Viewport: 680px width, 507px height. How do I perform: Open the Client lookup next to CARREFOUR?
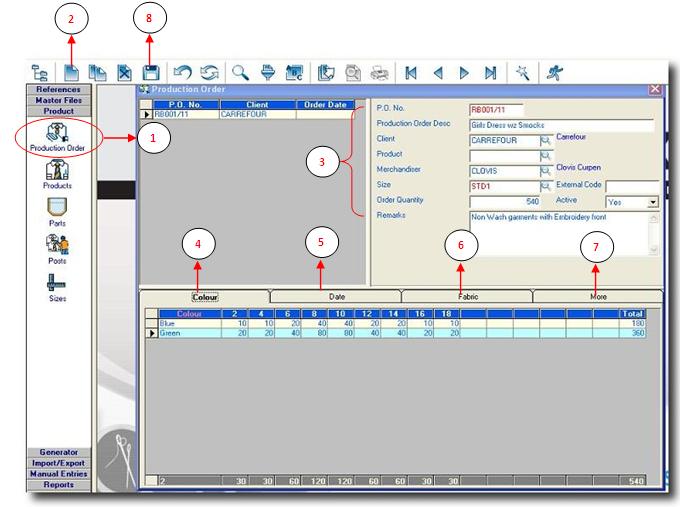(546, 141)
